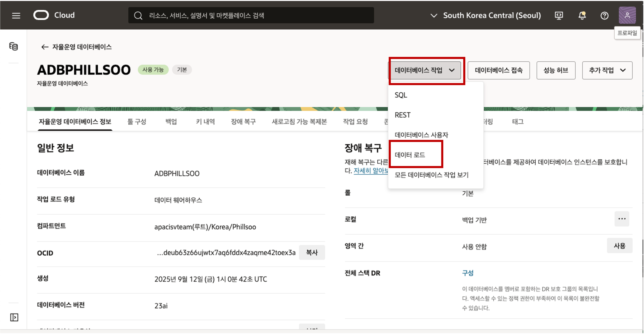This screenshot has height=334, width=644.
Task: Click the database icon in left sidebar
Action: (14, 46)
